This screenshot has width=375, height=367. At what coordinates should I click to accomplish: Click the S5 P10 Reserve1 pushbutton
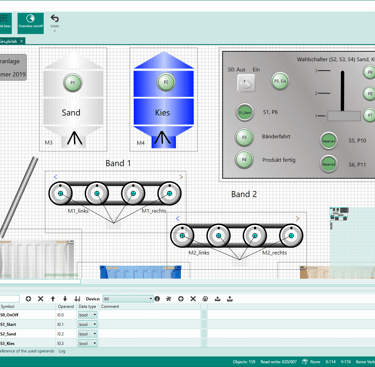(x=328, y=141)
